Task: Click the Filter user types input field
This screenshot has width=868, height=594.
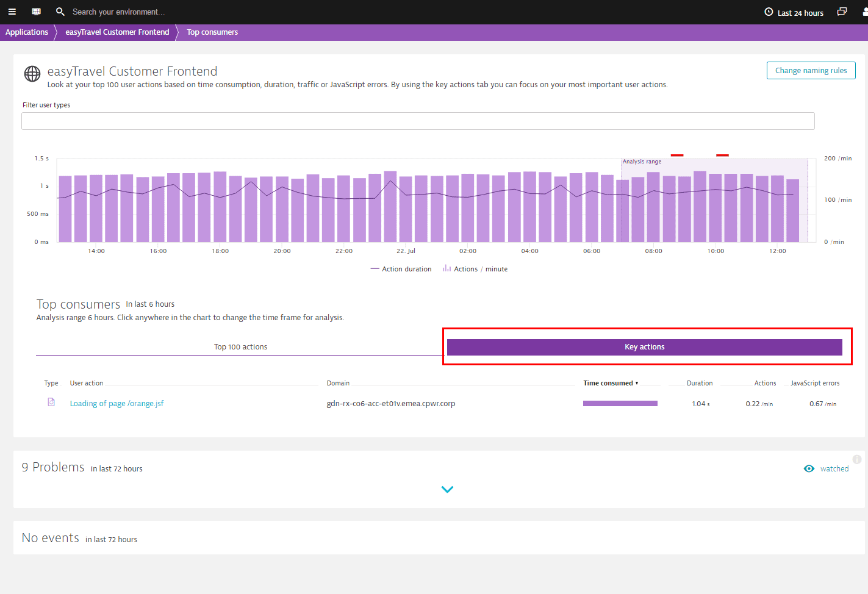Action: tap(418, 121)
